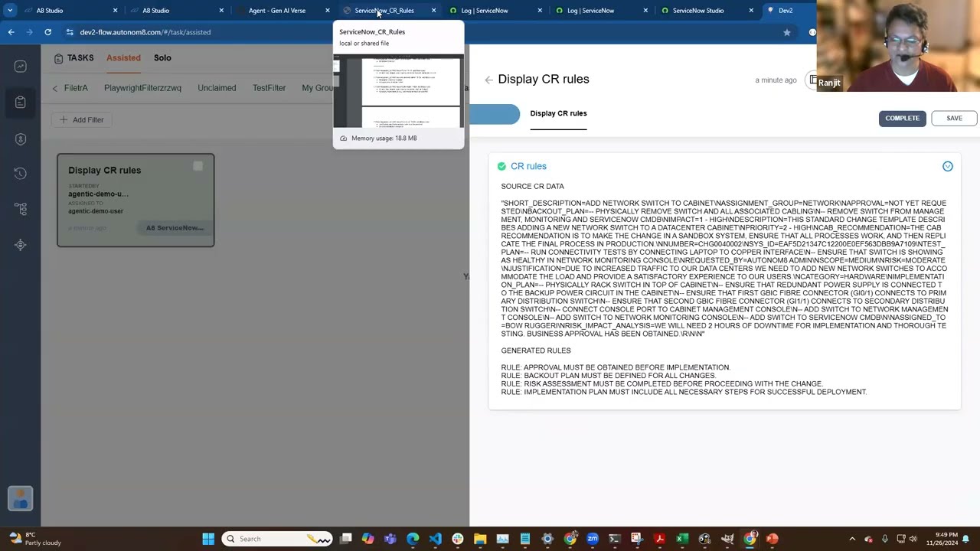Open the Windows Start menu

point(208,539)
